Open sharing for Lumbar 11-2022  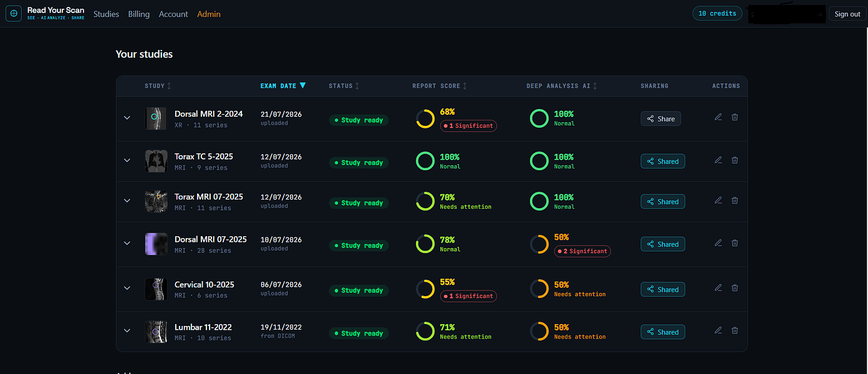click(x=663, y=332)
